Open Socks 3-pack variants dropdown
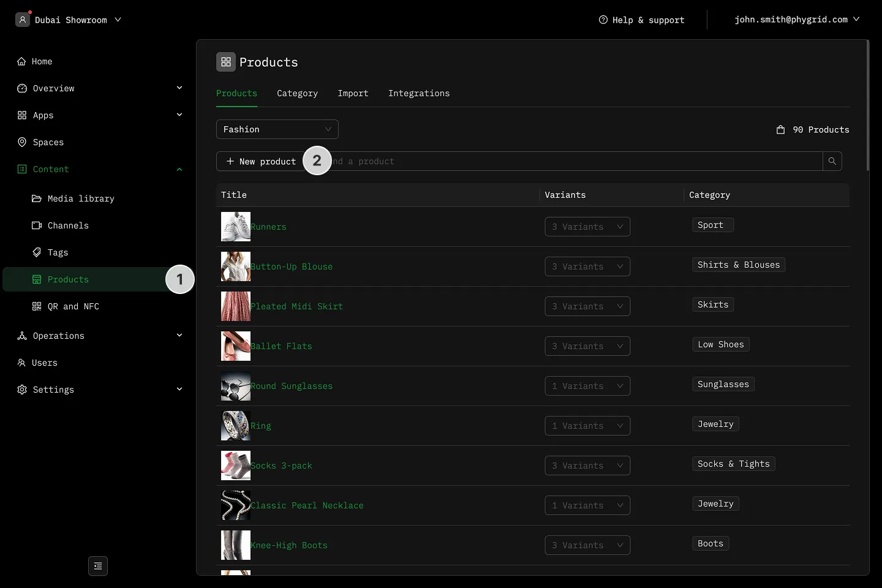This screenshot has width=882, height=588. point(587,466)
